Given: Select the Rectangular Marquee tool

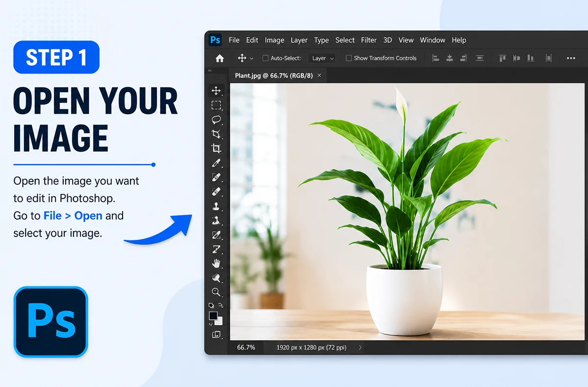Looking at the screenshot, I should (x=216, y=105).
